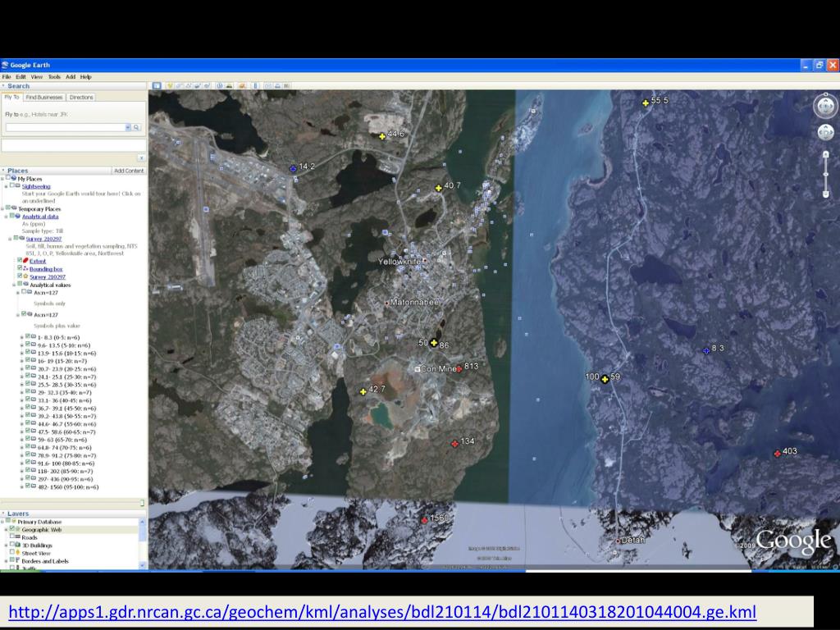Toggle the sidebar panel button in toolbar

click(x=157, y=85)
